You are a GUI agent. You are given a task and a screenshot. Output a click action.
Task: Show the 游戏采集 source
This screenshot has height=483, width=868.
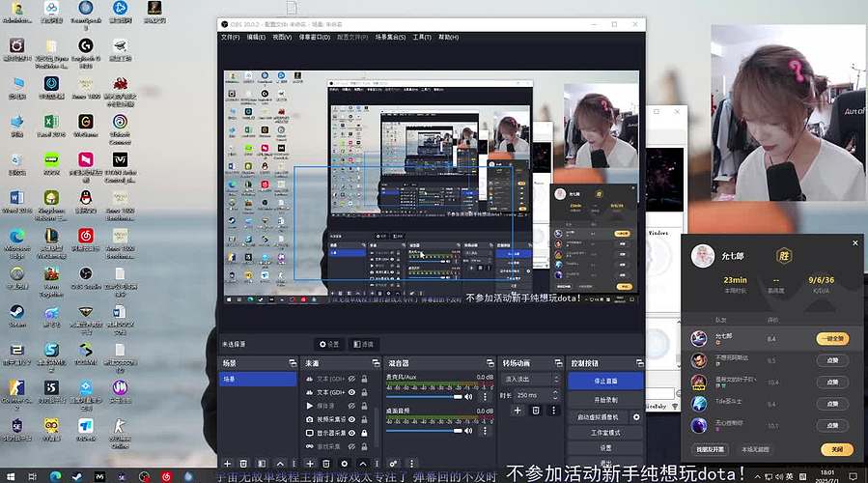tap(351, 446)
